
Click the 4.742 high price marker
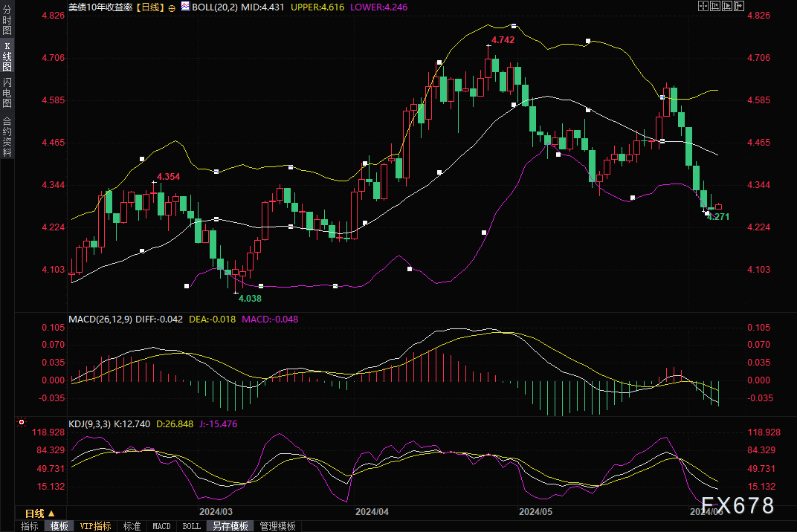[502, 39]
